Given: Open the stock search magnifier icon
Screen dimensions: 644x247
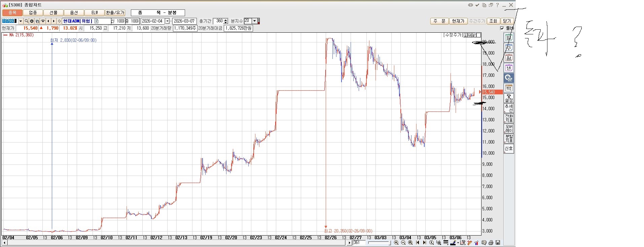Looking at the screenshot, I should click(x=26, y=21).
